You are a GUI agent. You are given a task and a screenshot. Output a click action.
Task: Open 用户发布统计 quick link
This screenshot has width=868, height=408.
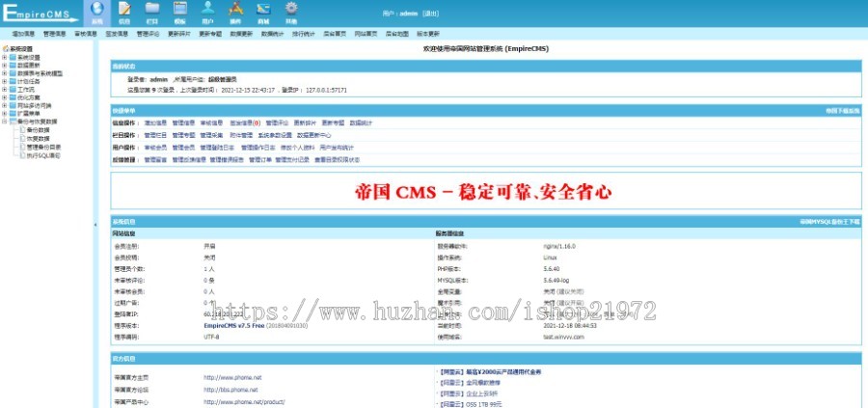tap(337, 148)
